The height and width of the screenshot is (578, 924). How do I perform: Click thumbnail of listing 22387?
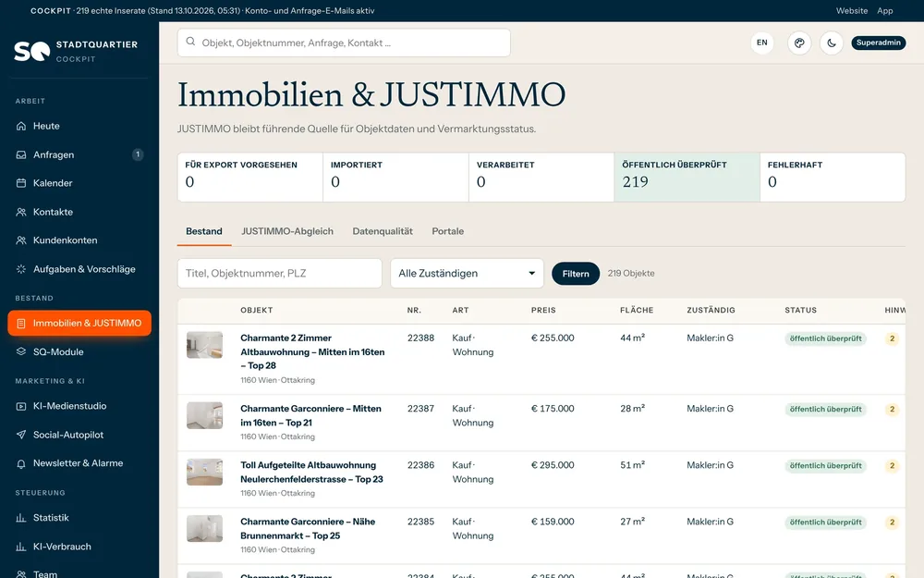204,416
